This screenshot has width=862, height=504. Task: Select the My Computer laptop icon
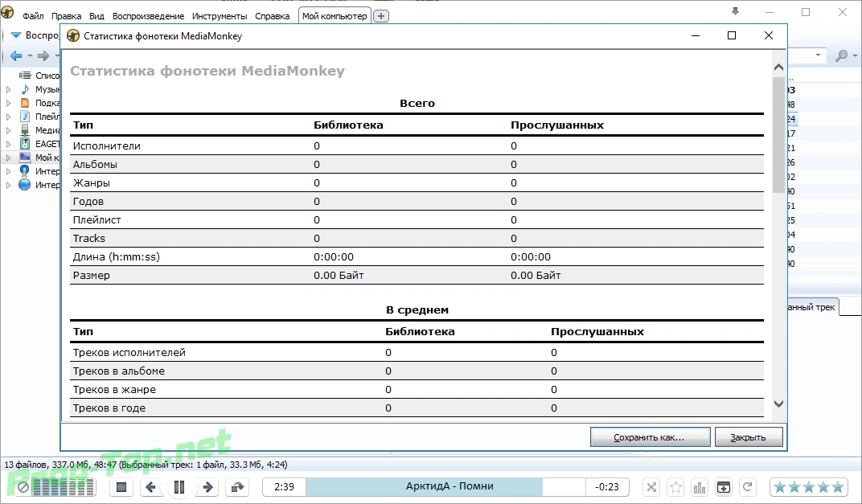click(25, 158)
